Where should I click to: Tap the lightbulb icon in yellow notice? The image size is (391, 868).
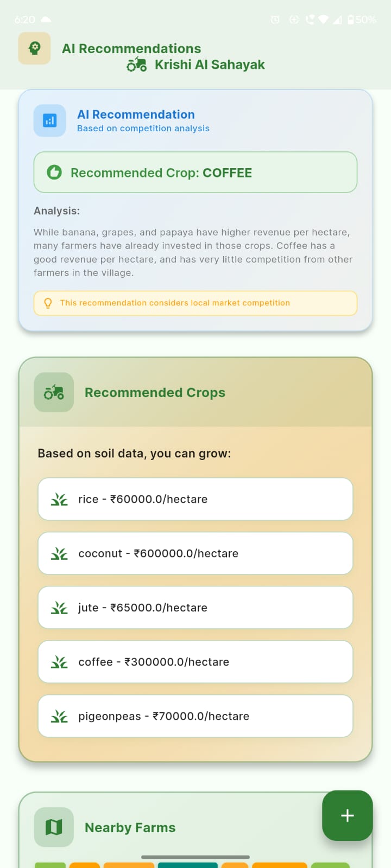point(48,303)
